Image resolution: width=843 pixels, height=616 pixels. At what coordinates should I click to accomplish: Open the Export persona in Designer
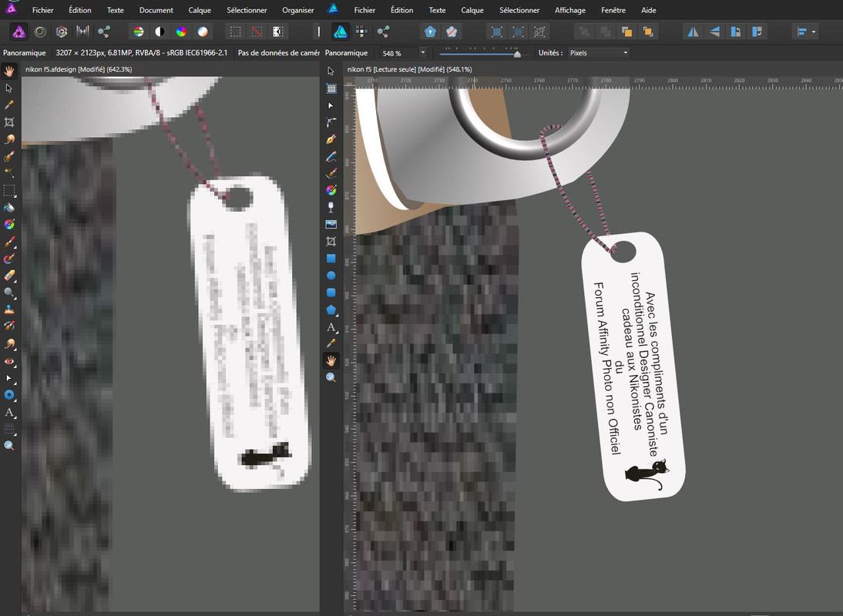point(383,32)
